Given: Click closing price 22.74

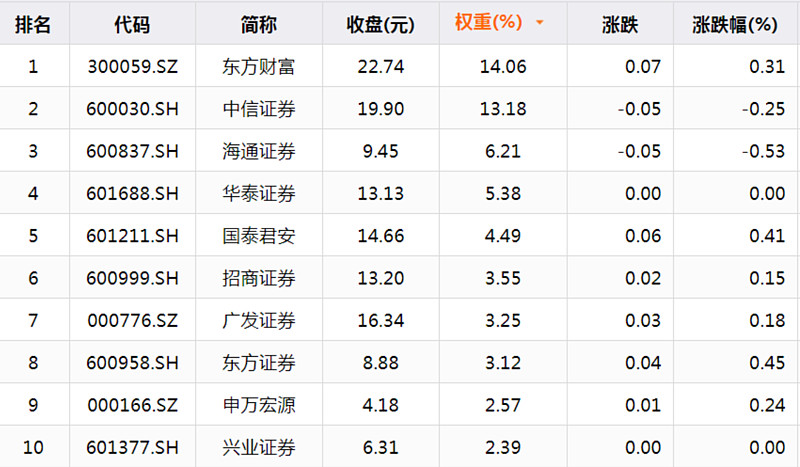Looking at the screenshot, I should tap(381, 67).
